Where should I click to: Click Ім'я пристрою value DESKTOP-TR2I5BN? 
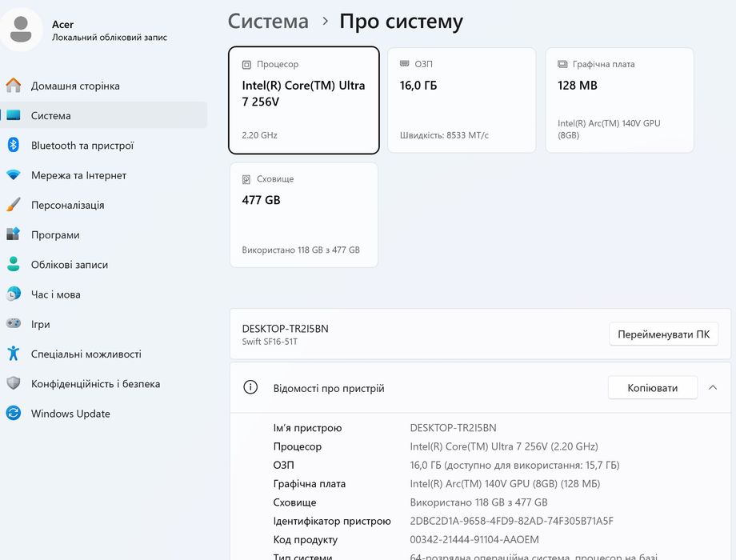pos(453,428)
